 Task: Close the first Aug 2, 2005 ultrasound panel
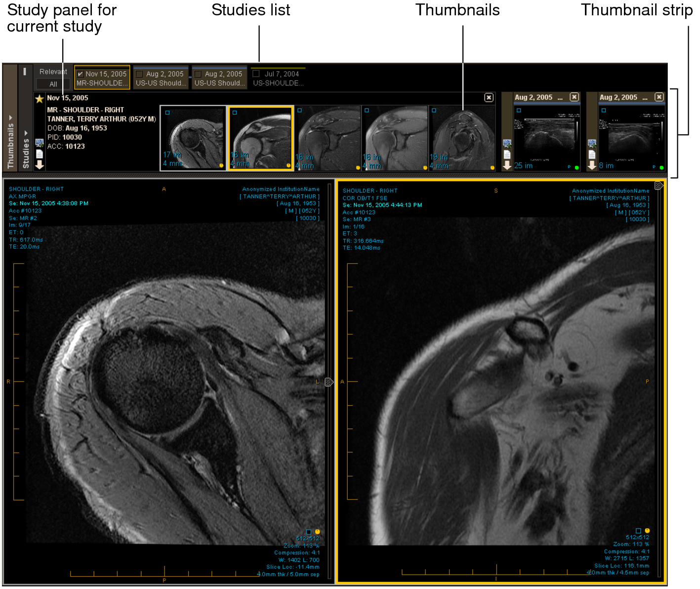(x=574, y=97)
